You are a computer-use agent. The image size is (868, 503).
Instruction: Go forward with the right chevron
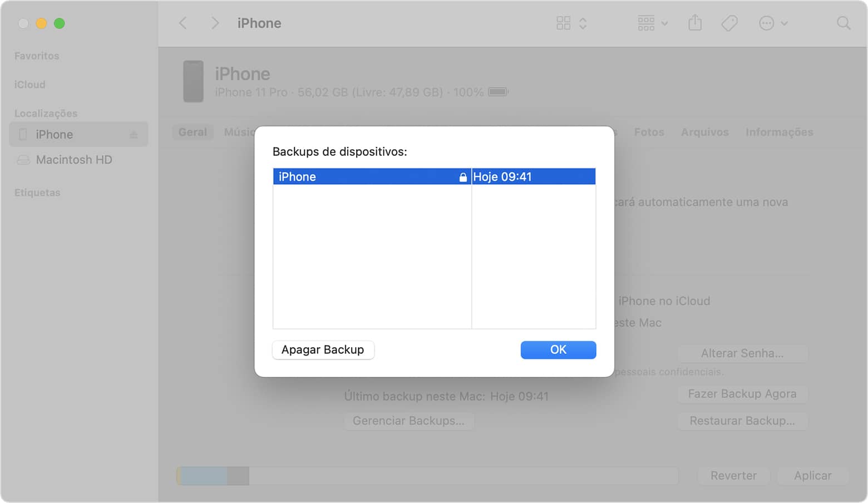tap(215, 23)
